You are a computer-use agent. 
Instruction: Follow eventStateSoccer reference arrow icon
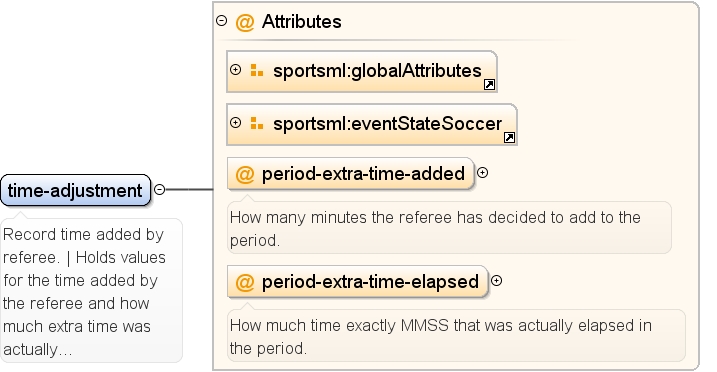(x=509, y=138)
